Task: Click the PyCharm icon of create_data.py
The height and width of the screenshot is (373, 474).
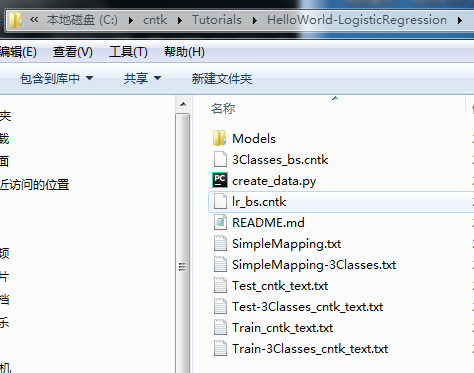Action: (220, 180)
